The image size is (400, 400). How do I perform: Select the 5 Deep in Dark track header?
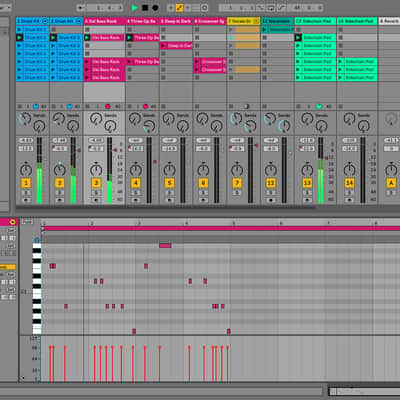tap(176, 21)
